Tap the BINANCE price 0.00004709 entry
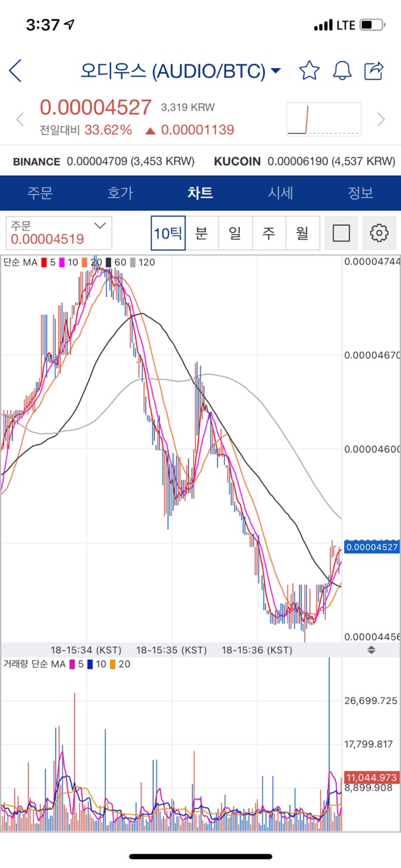The height and width of the screenshot is (868, 401). (104, 161)
